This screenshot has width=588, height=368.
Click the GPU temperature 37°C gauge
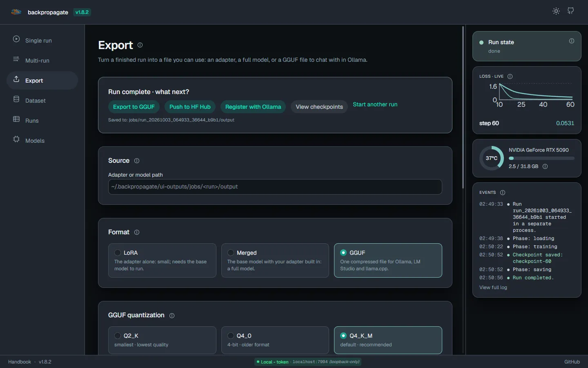click(x=492, y=158)
